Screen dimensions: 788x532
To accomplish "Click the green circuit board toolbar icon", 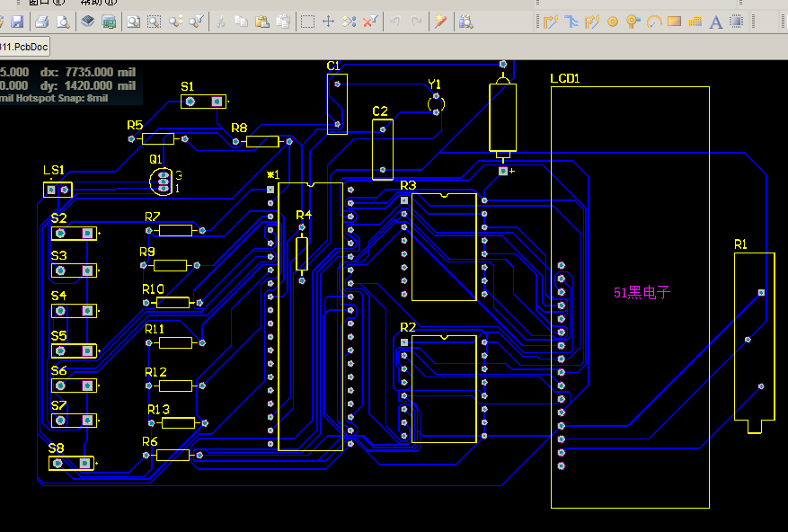I will [109, 22].
